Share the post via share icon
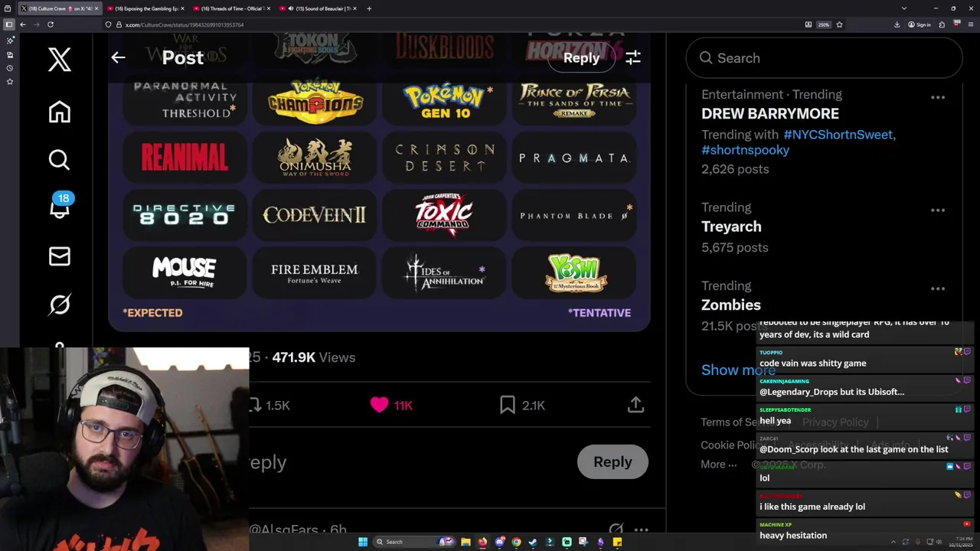 (x=635, y=405)
